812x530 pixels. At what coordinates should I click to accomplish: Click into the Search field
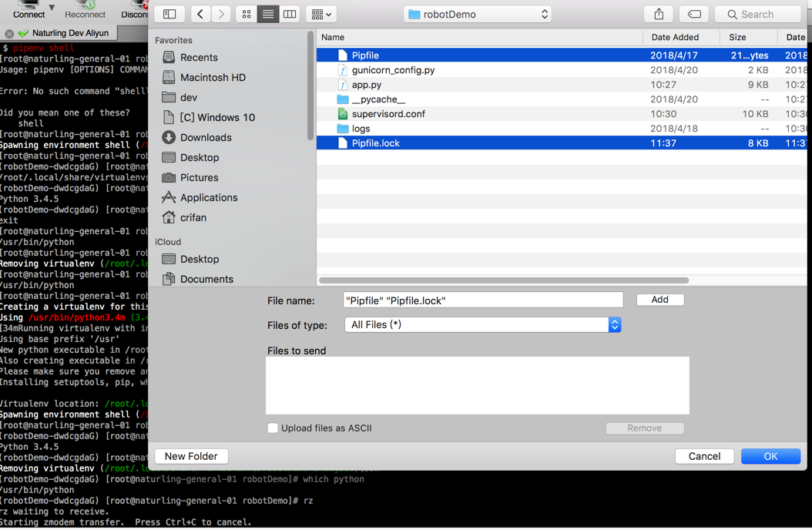point(759,14)
